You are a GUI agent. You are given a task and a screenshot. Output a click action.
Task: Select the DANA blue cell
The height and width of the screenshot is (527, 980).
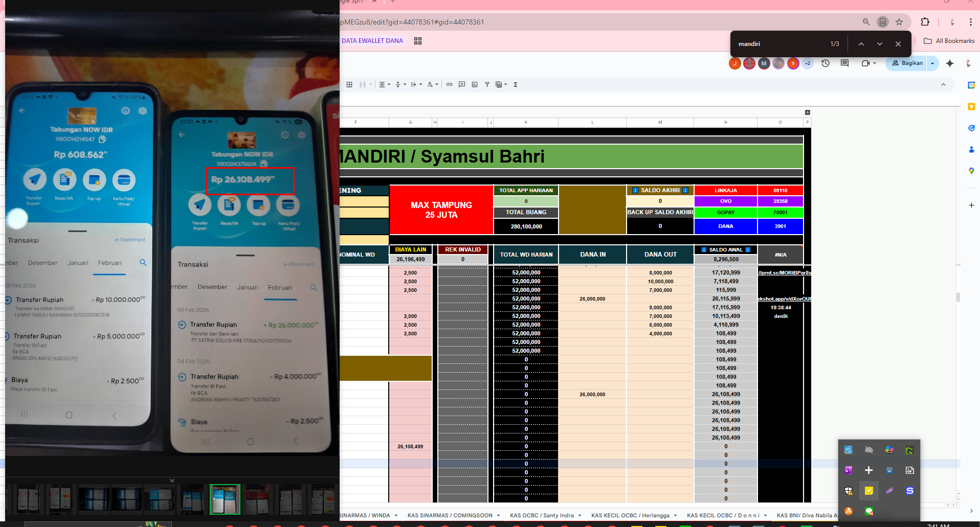pos(725,226)
